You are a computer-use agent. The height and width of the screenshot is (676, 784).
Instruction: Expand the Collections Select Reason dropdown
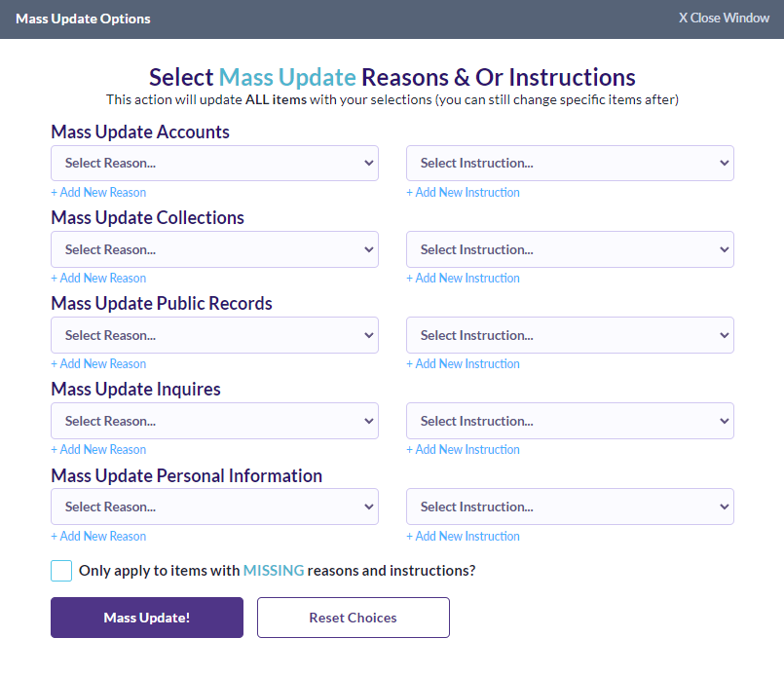tap(214, 249)
